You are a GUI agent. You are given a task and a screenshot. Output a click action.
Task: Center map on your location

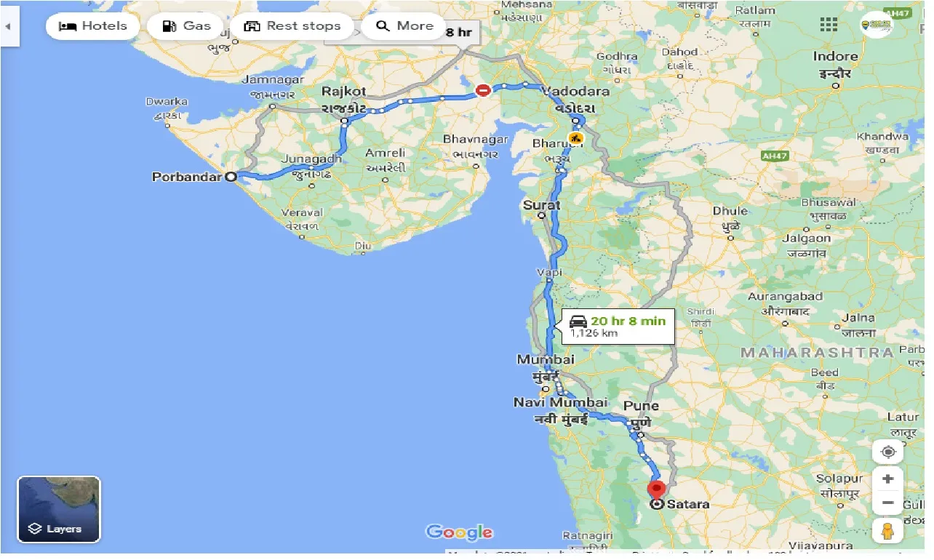[887, 452]
